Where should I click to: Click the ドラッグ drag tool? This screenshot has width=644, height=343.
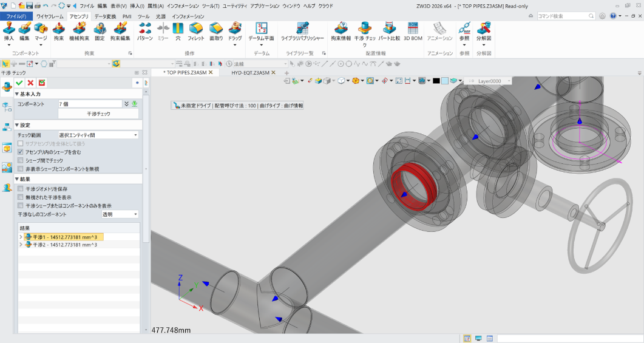click(x=235, y=32)
